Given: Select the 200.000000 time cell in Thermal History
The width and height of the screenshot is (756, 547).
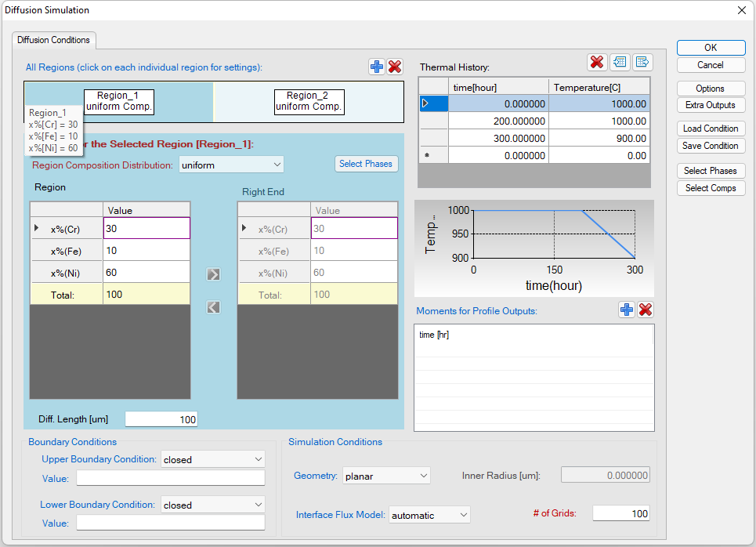Looking at the screenshot, I should tap(498, 121).
